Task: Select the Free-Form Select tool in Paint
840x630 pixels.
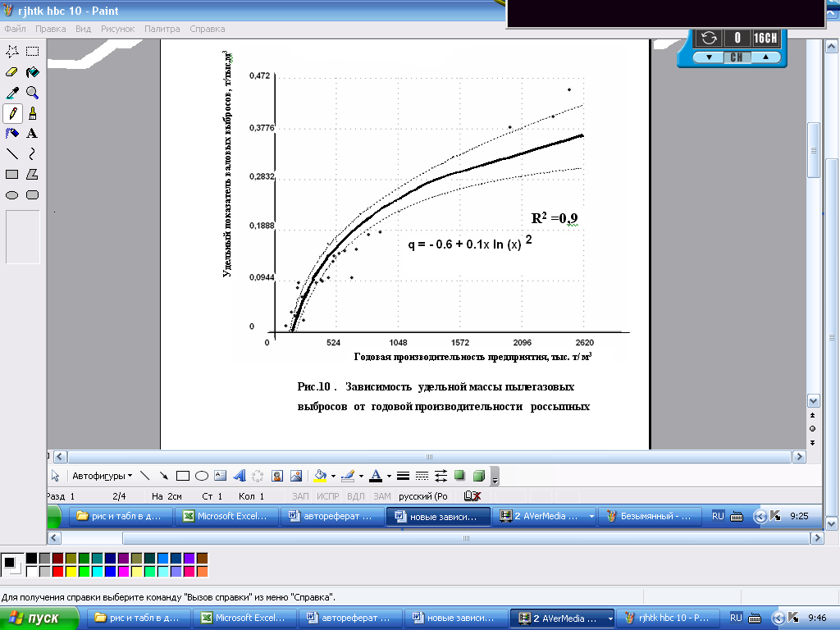Action: coord(11,52)
